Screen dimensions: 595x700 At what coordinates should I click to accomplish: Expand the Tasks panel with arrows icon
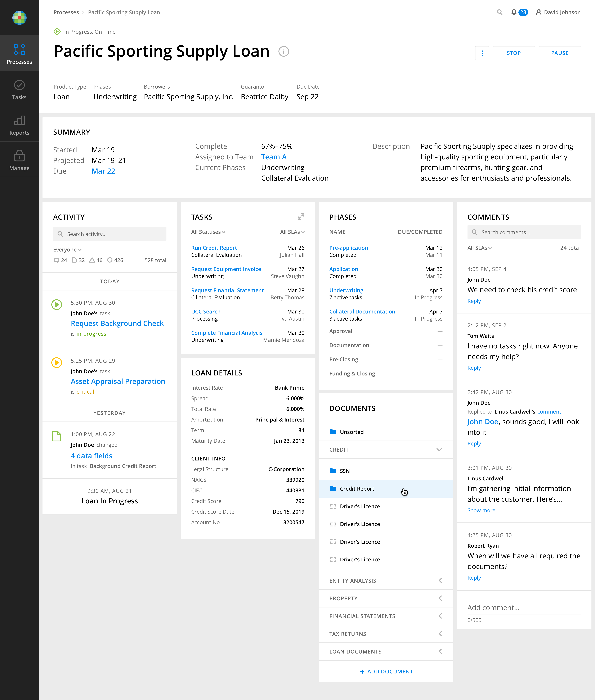click(301, 217)
